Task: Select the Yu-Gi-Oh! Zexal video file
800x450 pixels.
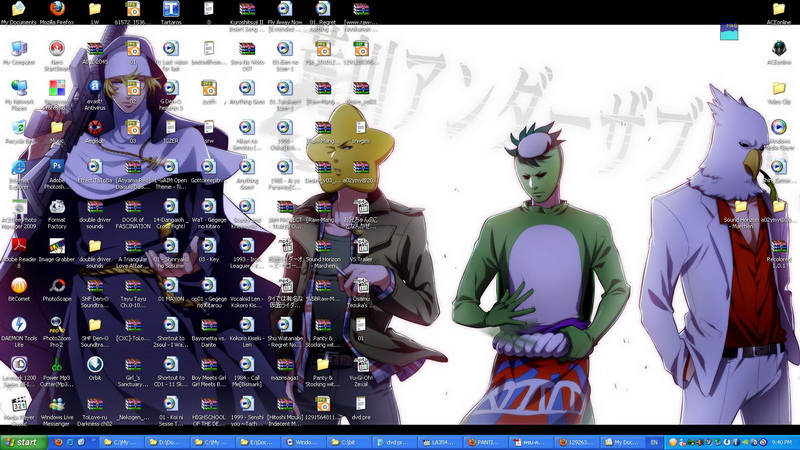Action: coord(361,372)
